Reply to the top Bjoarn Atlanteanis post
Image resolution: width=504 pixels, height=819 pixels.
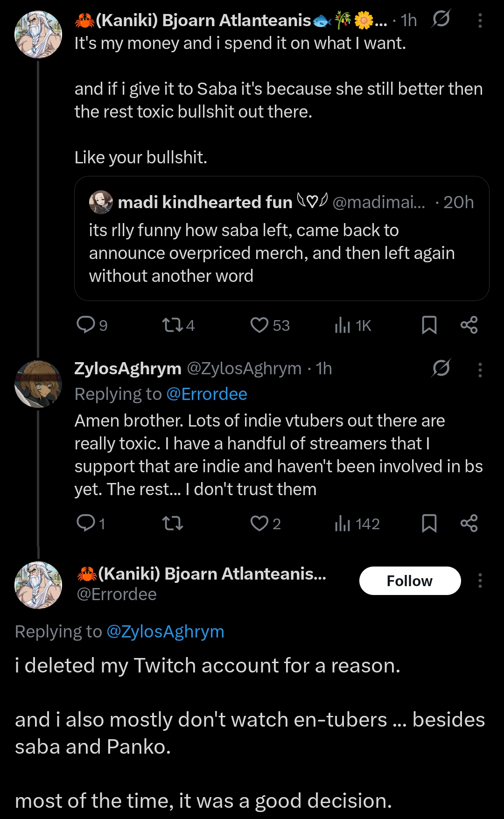click(86, 325)
